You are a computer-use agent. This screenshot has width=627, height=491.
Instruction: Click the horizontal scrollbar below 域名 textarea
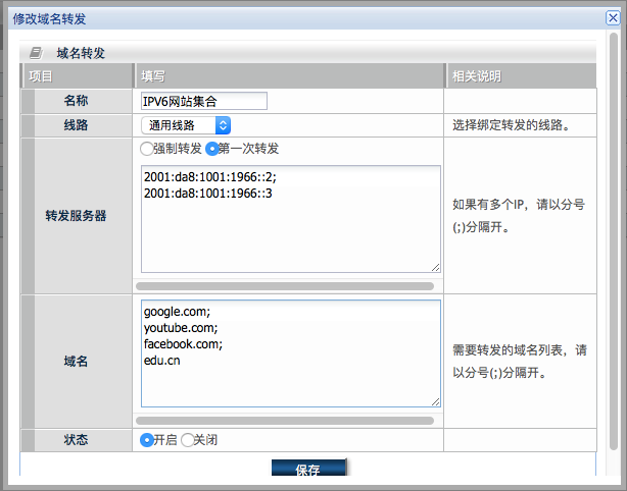285,421
